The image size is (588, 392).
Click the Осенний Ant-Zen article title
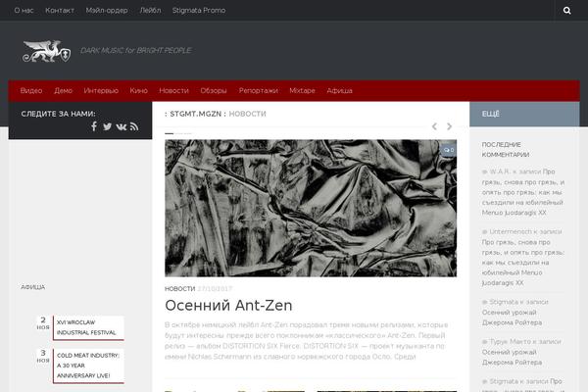click(x=228, y=306)
